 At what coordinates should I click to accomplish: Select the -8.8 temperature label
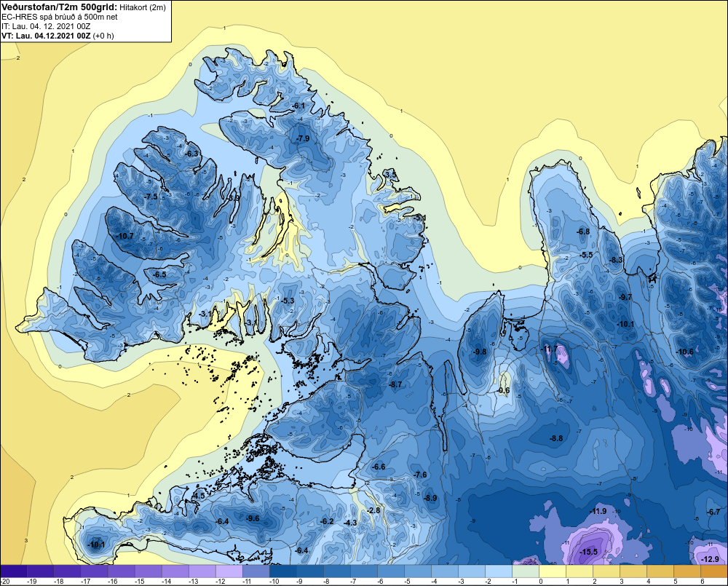pyautogui.click(x=556, y=438)
